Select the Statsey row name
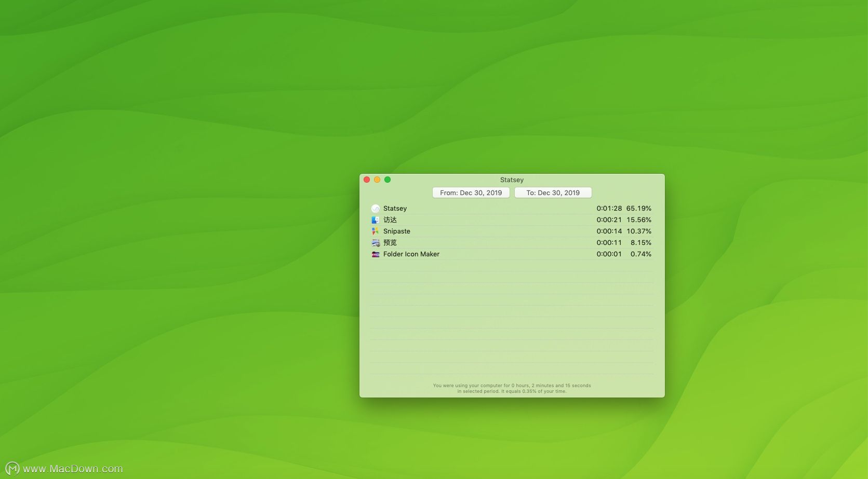Viewport: 868px width, 479px height. (395, 209)
